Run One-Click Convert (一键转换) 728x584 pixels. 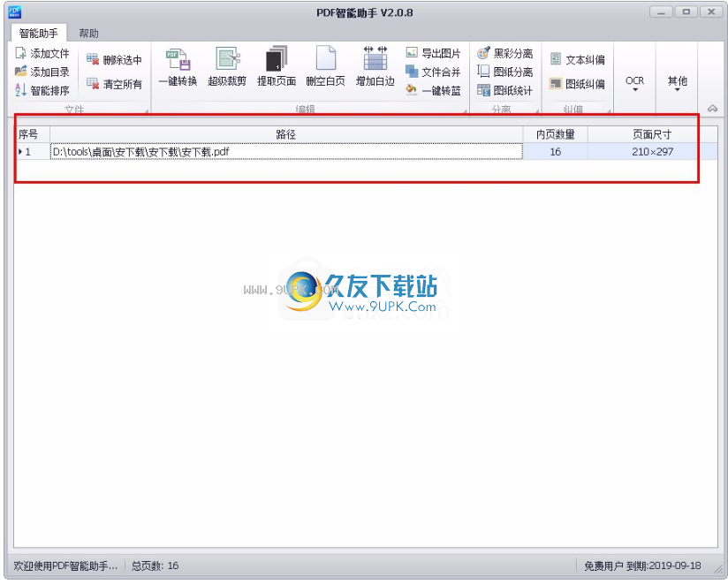pyautogui.click(x=178, y=66)
